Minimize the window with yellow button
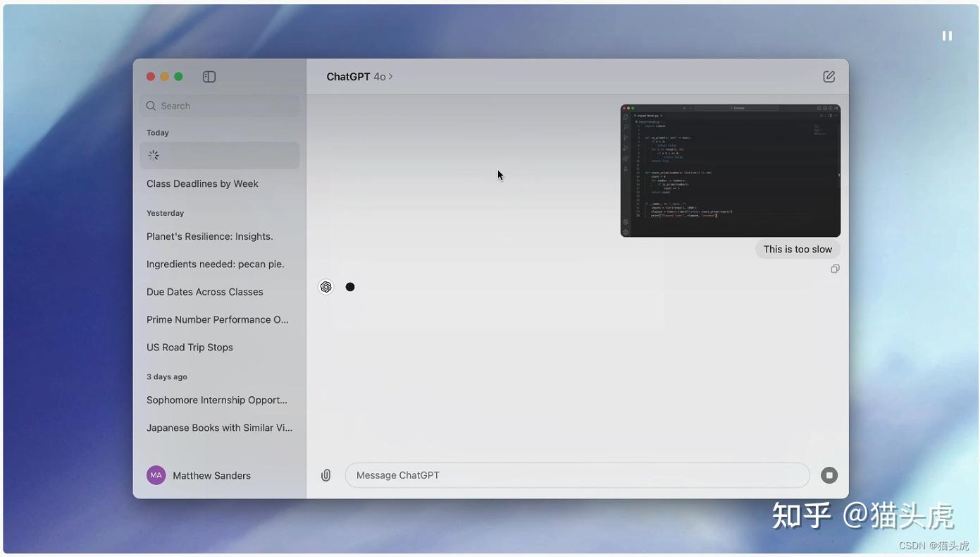The image size is (980, 557). [164, 77]
